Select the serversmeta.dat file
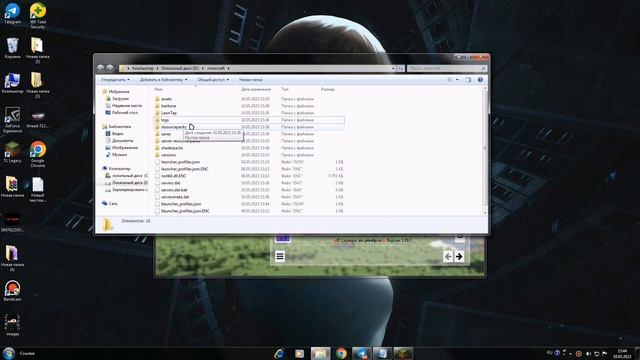Viewport: 640px width, 360px height. coord(175,197)
